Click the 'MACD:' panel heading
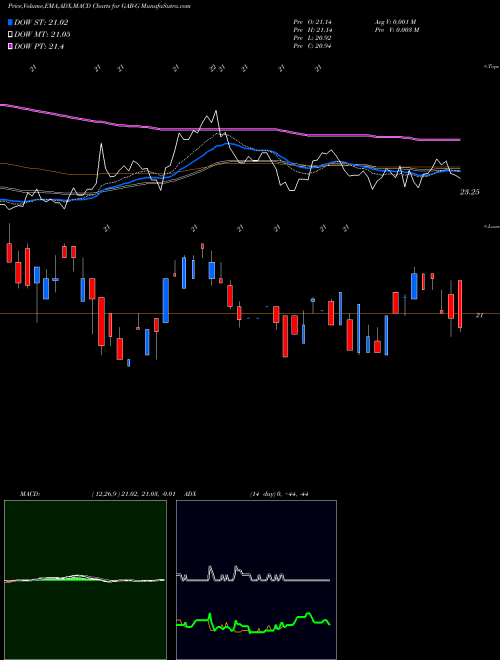This screenshot has height=660, width=500. click(x=30, y=494)
